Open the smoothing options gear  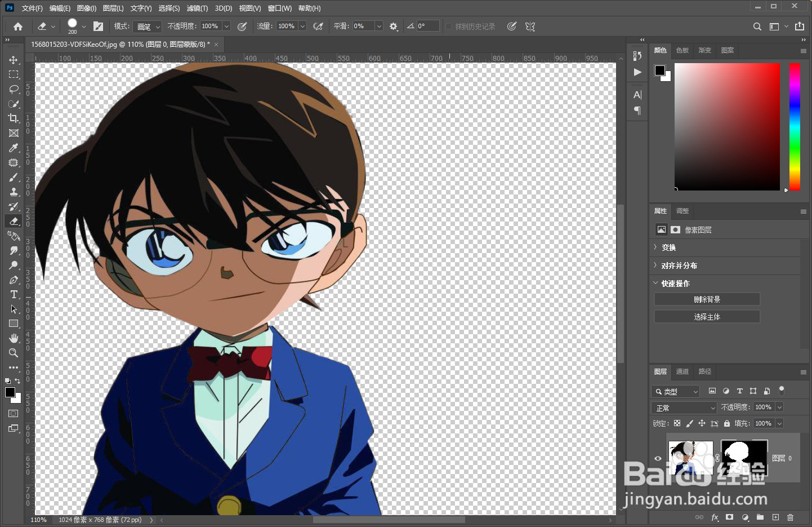[x=393, y=26]
